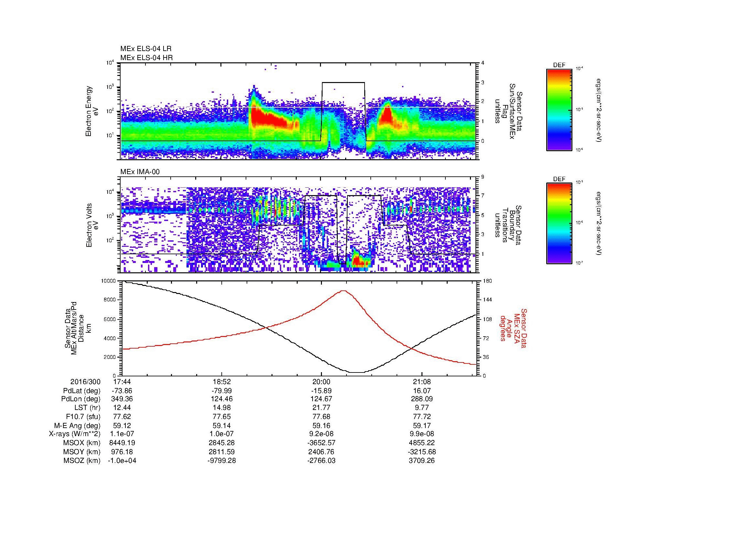This screenshot has height=534, width=756.
Task: Click the PdLon value '124.46'
Action: (222, 399)
